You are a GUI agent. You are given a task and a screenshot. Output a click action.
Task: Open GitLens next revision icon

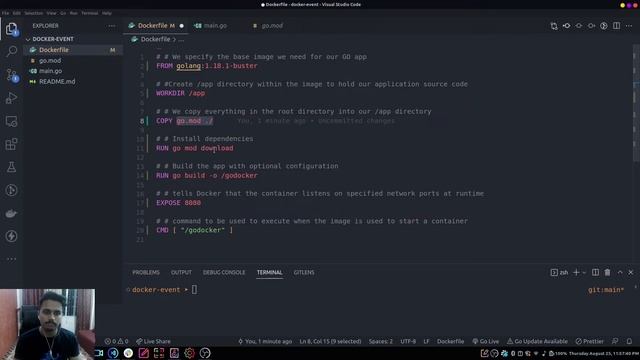[591, 26]
